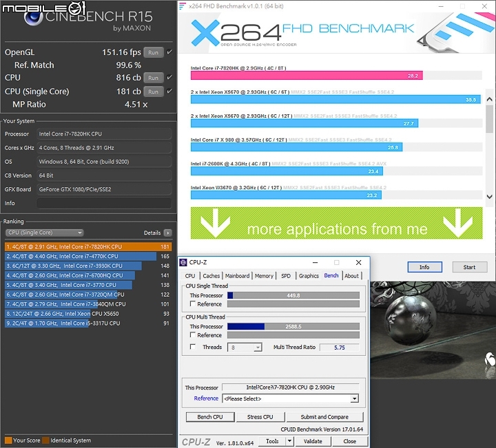Image resolution: width=496 pixels, height=448 pixels.
Task: Switch to the Caches tab in CPU-Z
Action: (x=211, y=276)
